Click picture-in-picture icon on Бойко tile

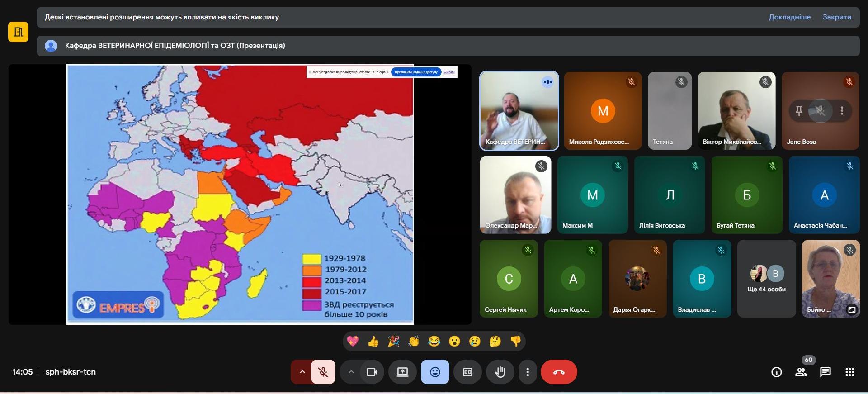pyautogui.click(x=852, y=310)
